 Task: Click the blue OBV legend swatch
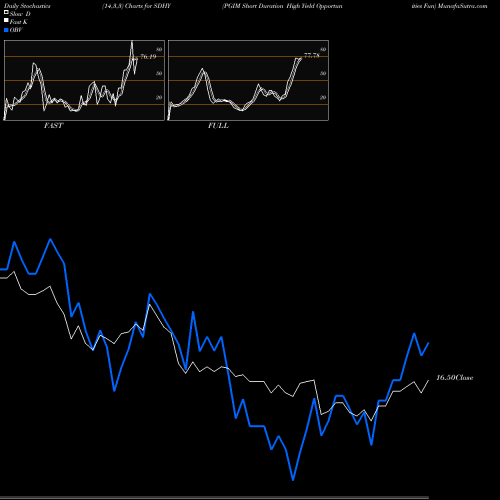6,30
